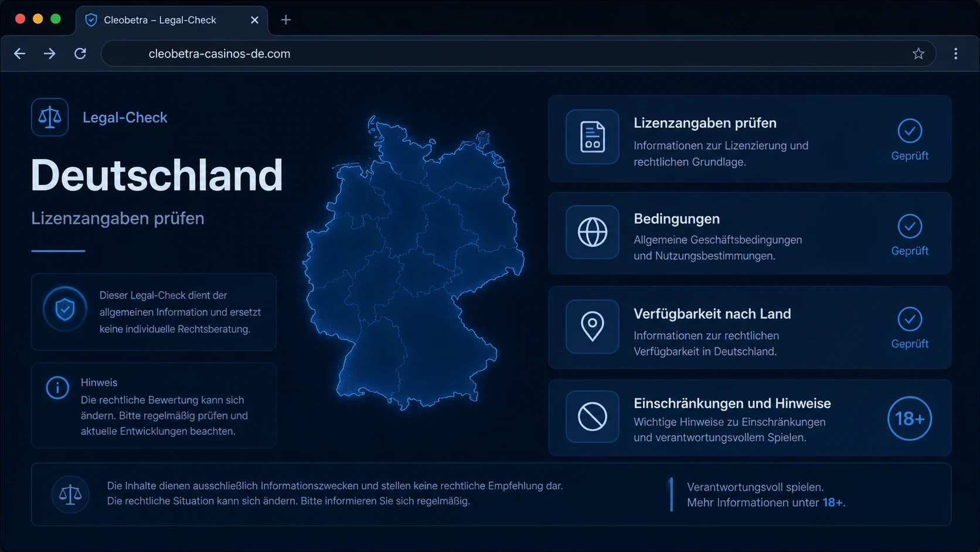Open the browser three-dot menu
The width and height of the screenshot is (980, 552).
tap(955, 54)
